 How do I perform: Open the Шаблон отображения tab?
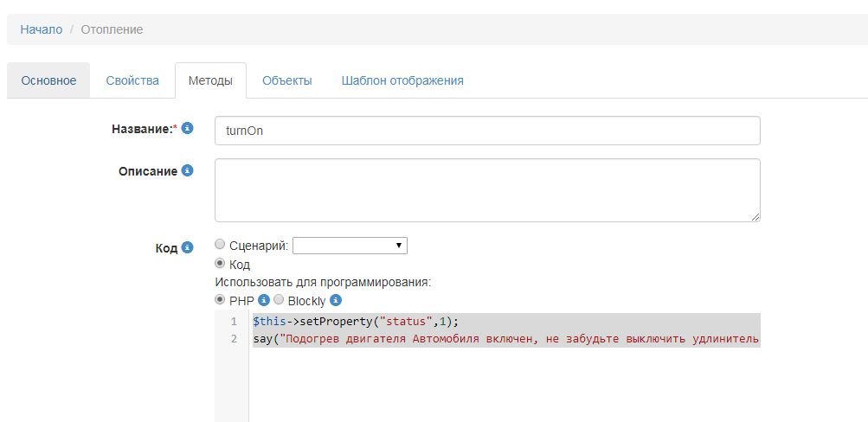pyautogui.click(x=402, y=80)
